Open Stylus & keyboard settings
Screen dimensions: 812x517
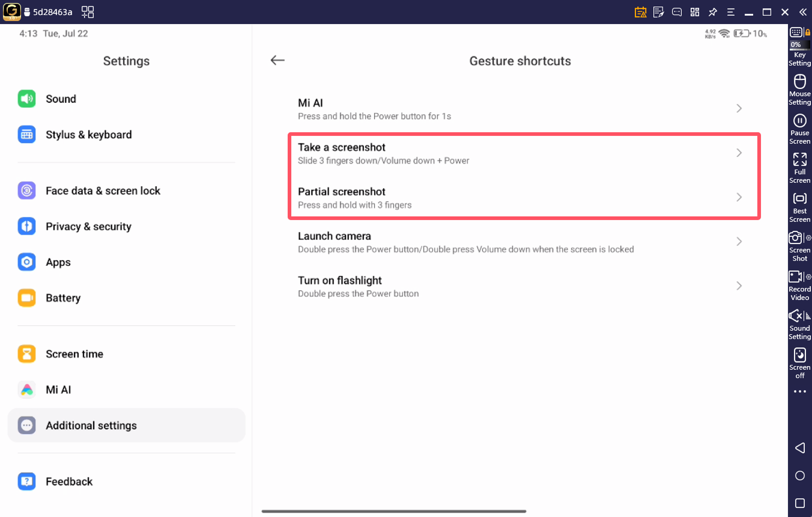pyautogui.click(x=126, y=135)
